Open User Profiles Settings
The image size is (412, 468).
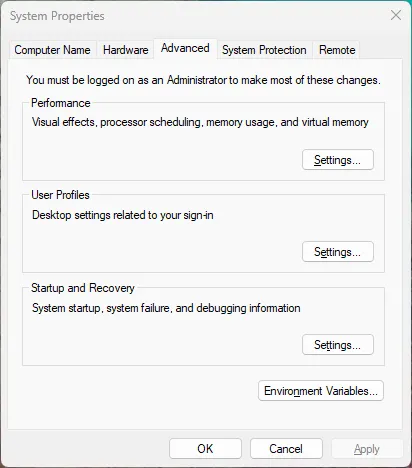[338, 252]
